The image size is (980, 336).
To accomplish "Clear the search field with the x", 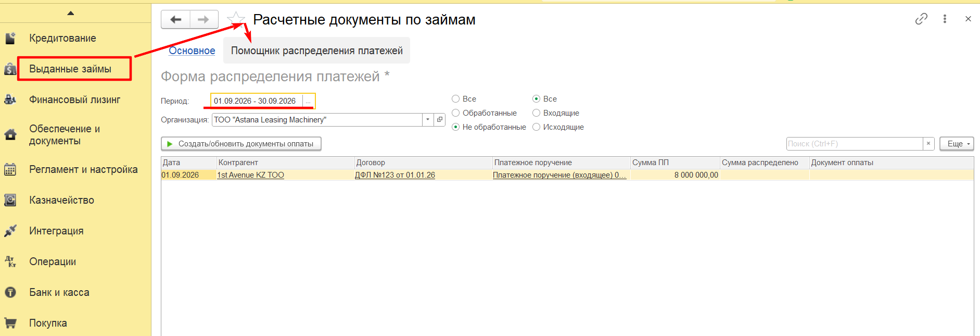I will [928, 144].
